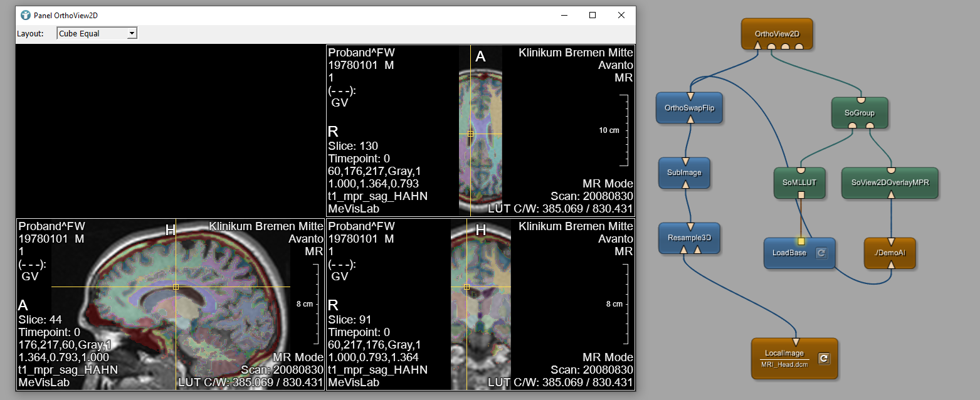The image size is (980, 400).
Task: Click the LocalImage MRI_Head.dcm module
Action: coord(784,359)
